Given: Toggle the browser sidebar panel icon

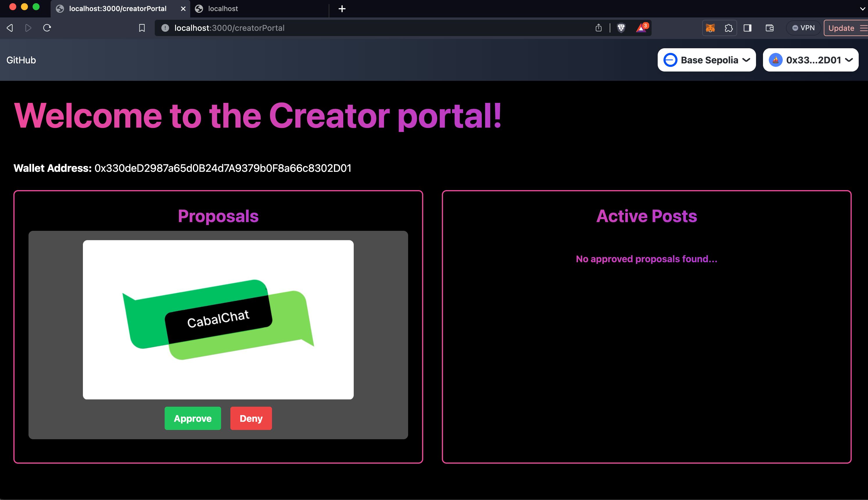Looking at the screenshot, I should (x=747, y=28).
